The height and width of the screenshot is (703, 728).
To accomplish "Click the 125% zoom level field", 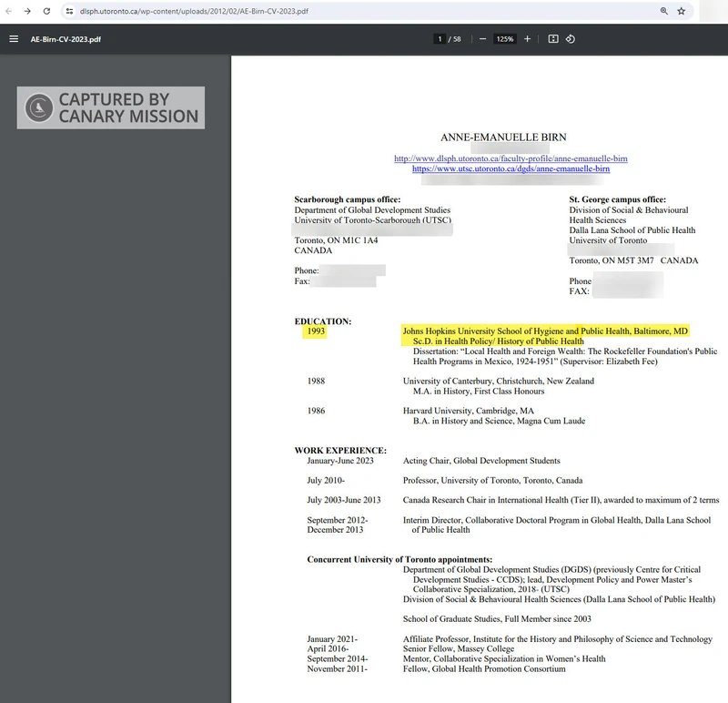I will [x=505, y=39].
